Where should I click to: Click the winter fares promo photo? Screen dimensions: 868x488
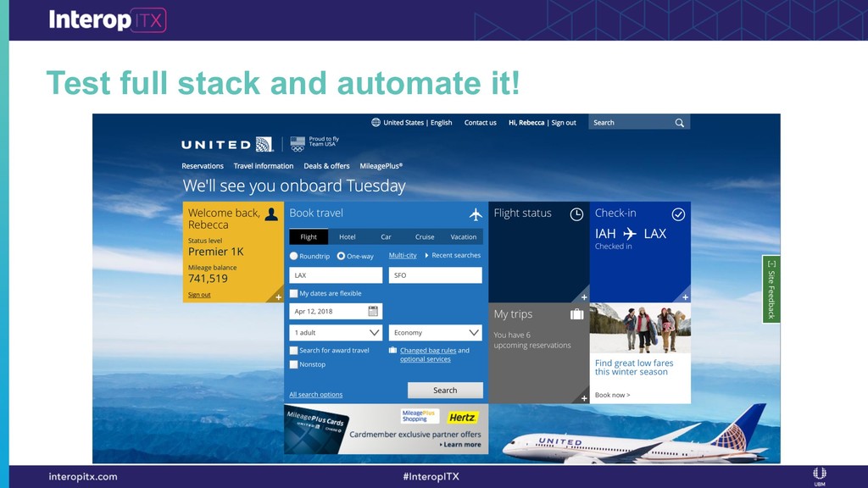click(x=640, y=328)
